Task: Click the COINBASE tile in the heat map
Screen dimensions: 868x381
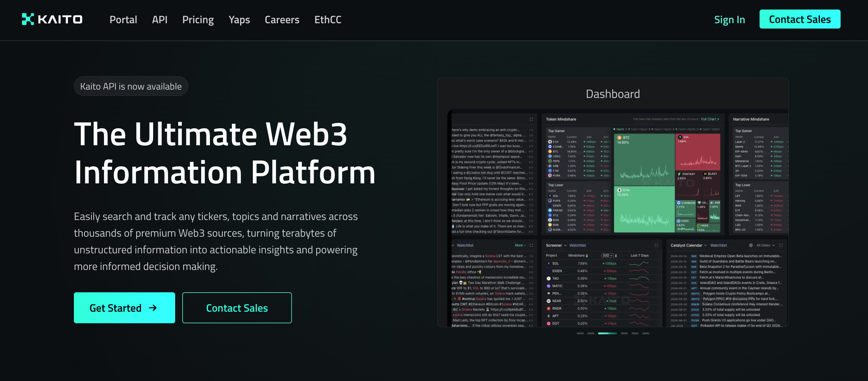Action: coord(685,208)
